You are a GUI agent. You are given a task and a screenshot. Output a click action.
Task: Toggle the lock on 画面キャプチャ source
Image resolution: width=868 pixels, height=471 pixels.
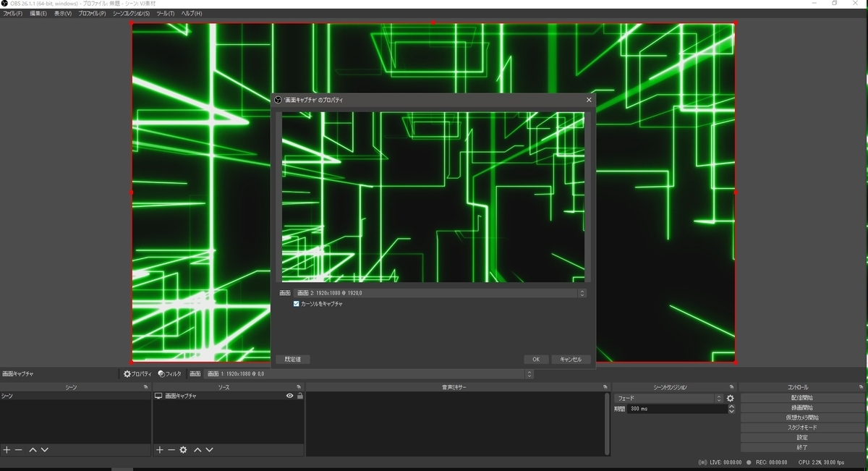pyautogui.click(x=300, y=396)
